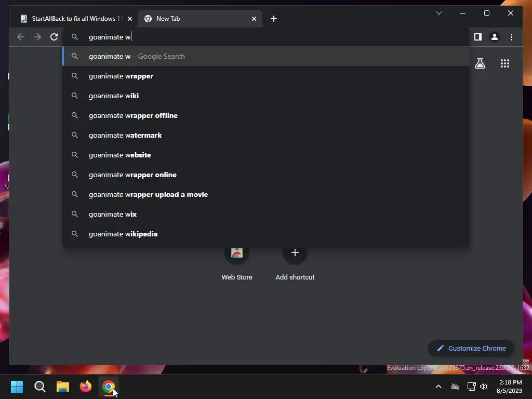
Task: Close the StartAllBack tab
Action: (x=129, y=19)
